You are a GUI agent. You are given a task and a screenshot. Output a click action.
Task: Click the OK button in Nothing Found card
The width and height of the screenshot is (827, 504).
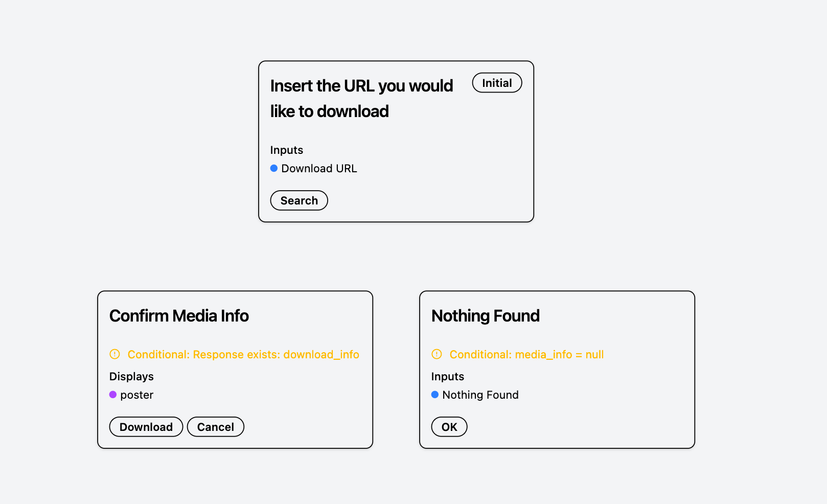(449, 427)
